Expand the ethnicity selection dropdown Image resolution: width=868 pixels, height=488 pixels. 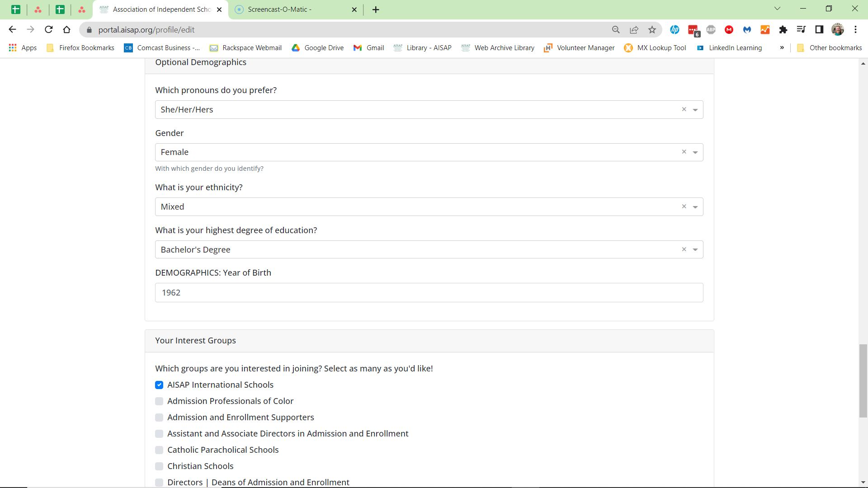click(695, 206)
